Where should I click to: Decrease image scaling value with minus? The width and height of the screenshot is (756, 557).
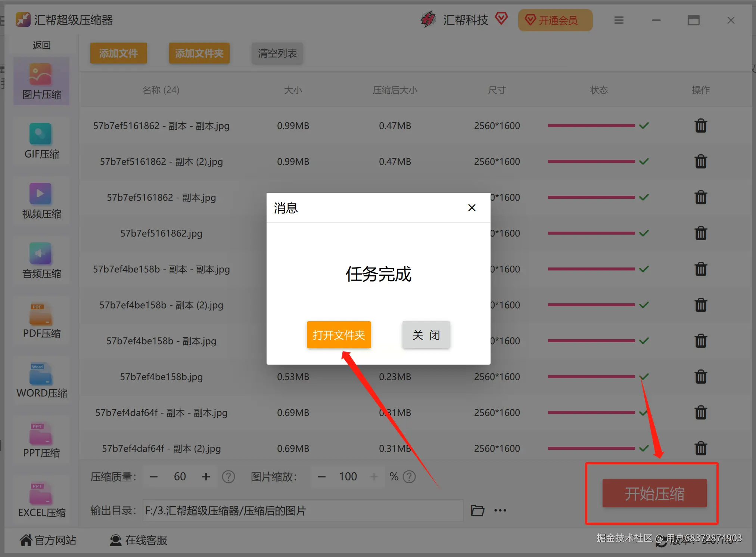[x=321, y=477]
